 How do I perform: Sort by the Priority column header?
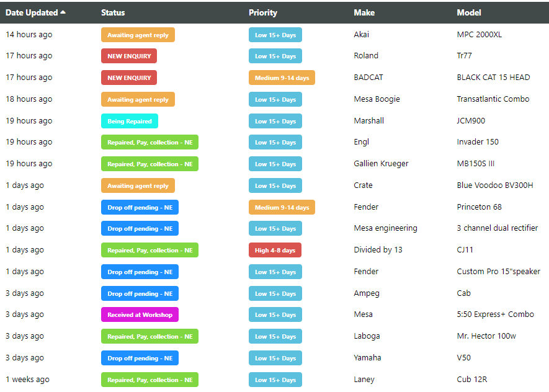tap(263, 12)
